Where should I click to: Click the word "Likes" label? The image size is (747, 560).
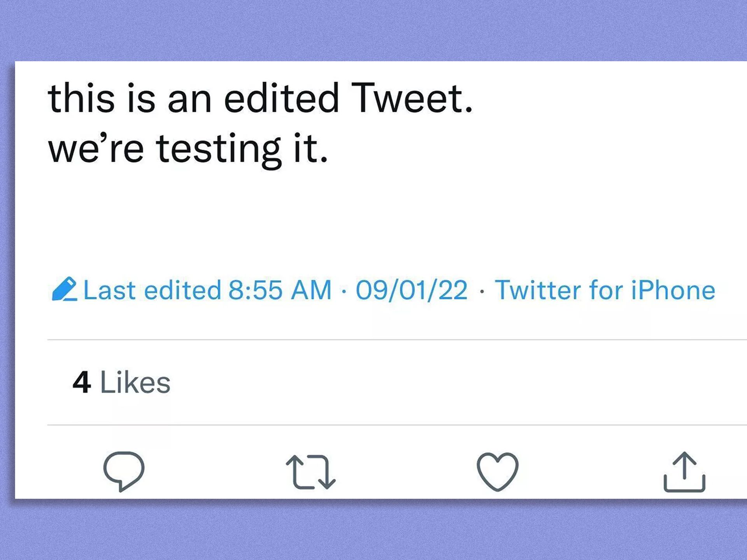coord(135,382)
